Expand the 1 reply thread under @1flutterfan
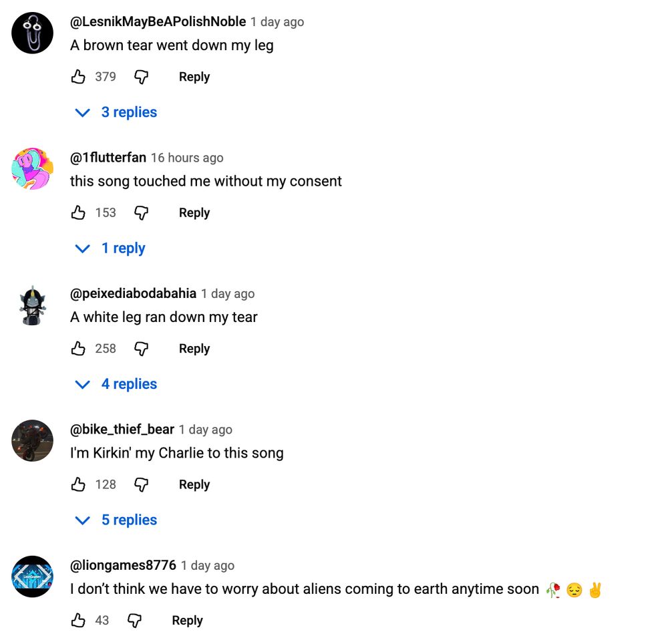668x644 pixels. pos(110,248)
